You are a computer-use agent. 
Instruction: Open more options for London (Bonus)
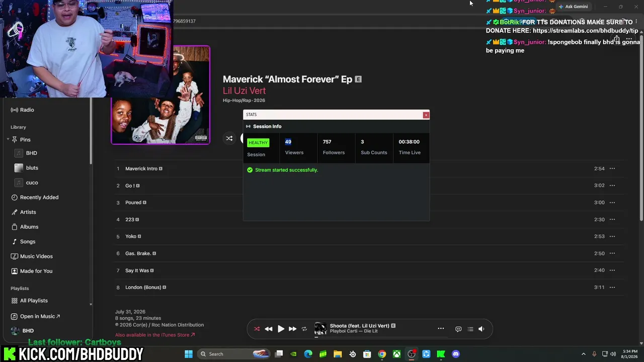click(612, 287)
